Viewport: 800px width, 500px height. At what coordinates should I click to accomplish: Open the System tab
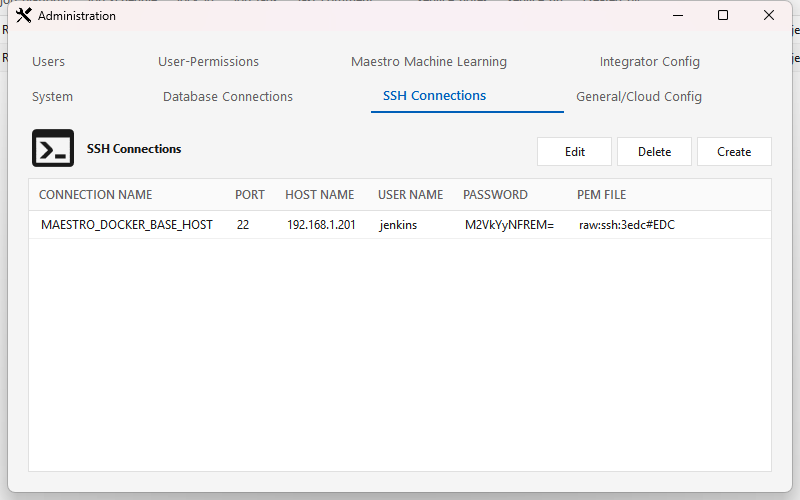tap(52, 96)
